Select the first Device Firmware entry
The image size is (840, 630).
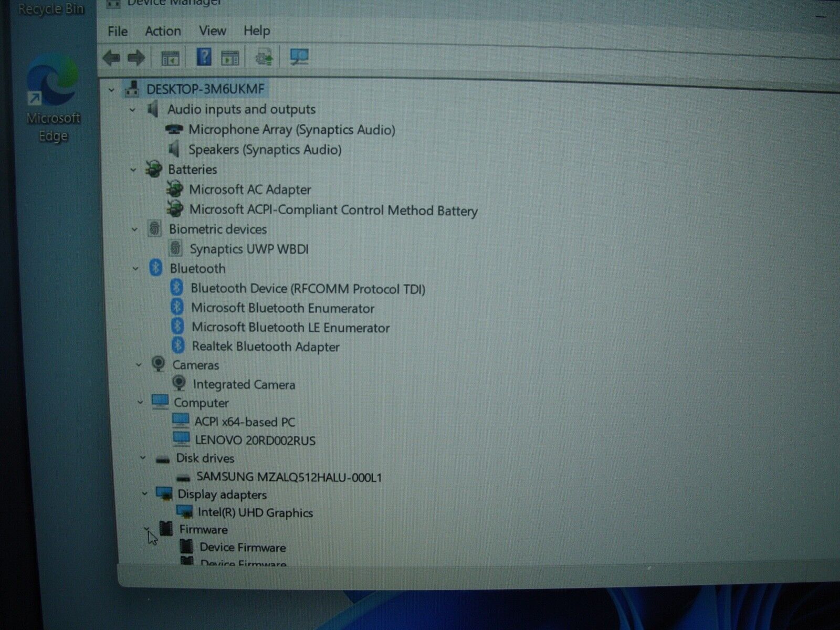pyautogui.click(x=243, y=548)
